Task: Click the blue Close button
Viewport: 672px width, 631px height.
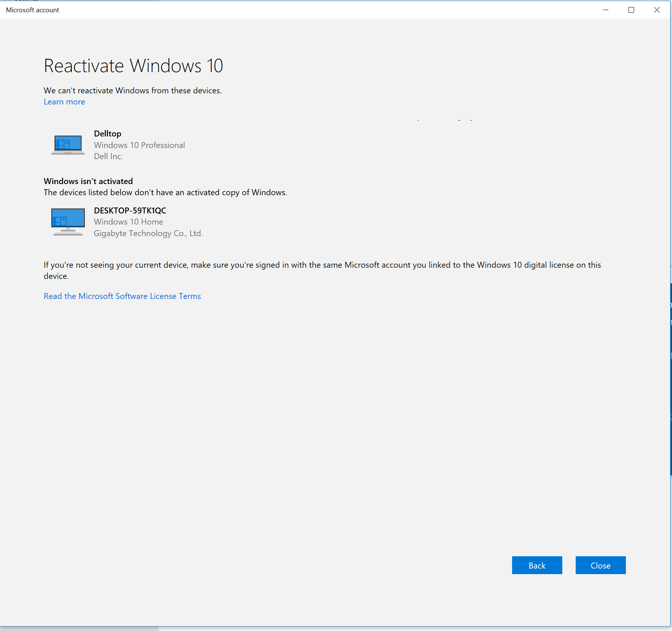Action: [x=601, y=565]
